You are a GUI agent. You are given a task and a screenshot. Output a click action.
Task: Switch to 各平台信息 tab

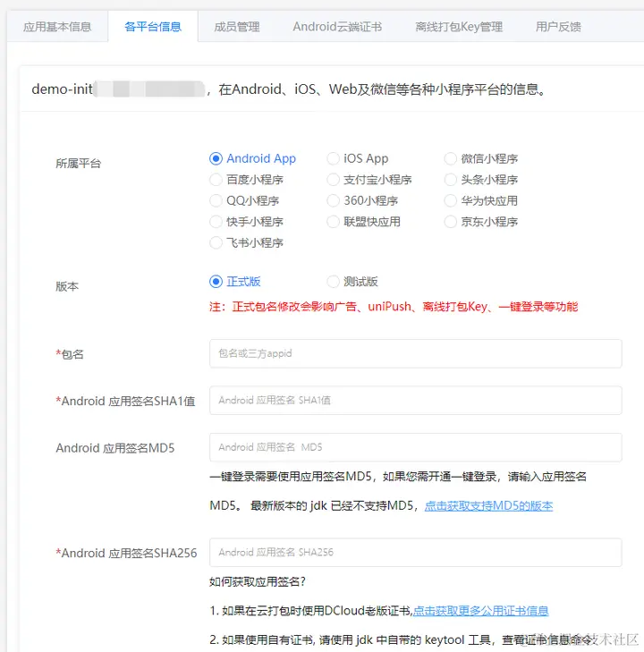153,27
